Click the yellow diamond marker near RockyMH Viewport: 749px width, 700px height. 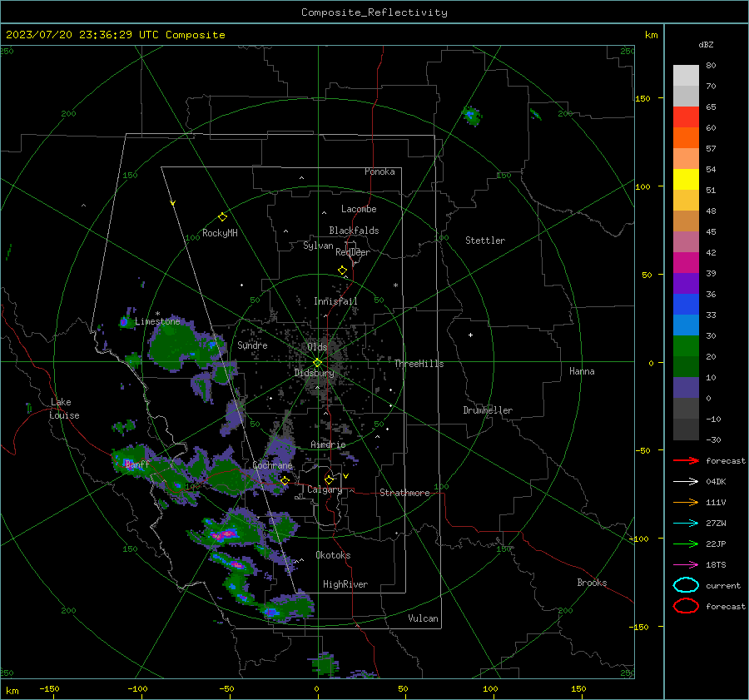point(222,217)
